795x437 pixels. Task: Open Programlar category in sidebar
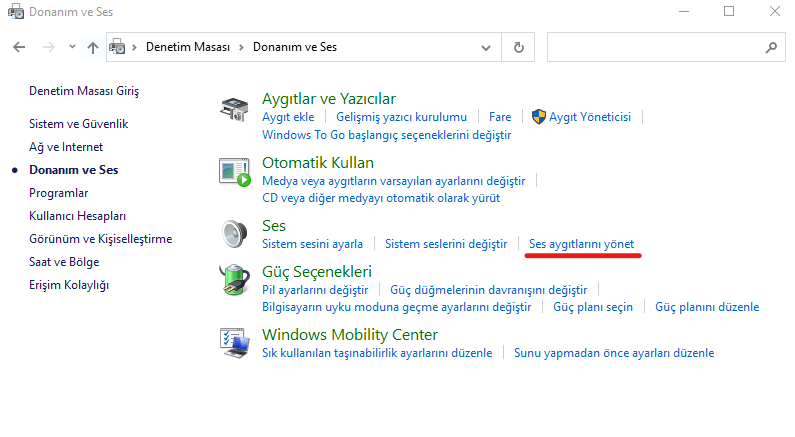pos(58,193)
